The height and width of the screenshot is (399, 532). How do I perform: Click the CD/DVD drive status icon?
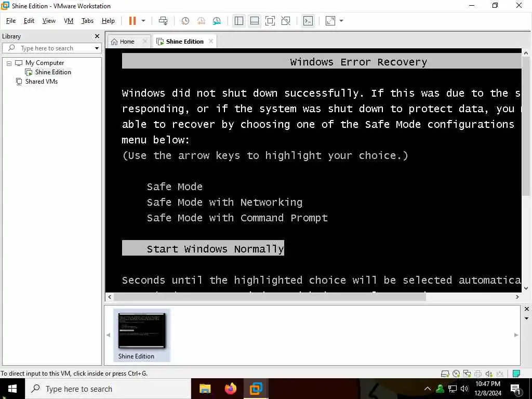456,374
